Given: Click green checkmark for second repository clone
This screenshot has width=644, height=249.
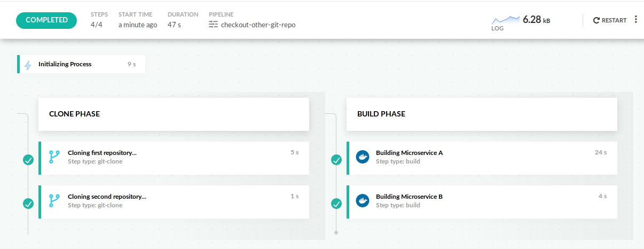Looking at the screenshot, I should 28,204.
